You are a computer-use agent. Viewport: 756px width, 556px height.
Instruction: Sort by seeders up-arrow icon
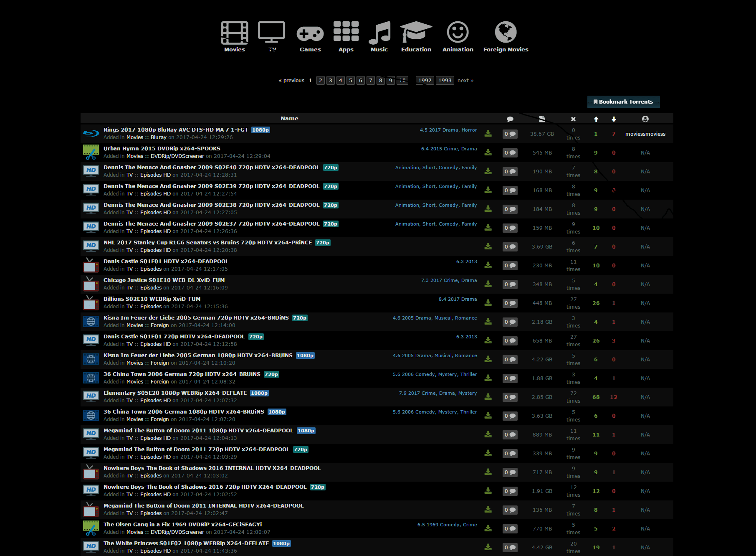[x=596, y=119]
